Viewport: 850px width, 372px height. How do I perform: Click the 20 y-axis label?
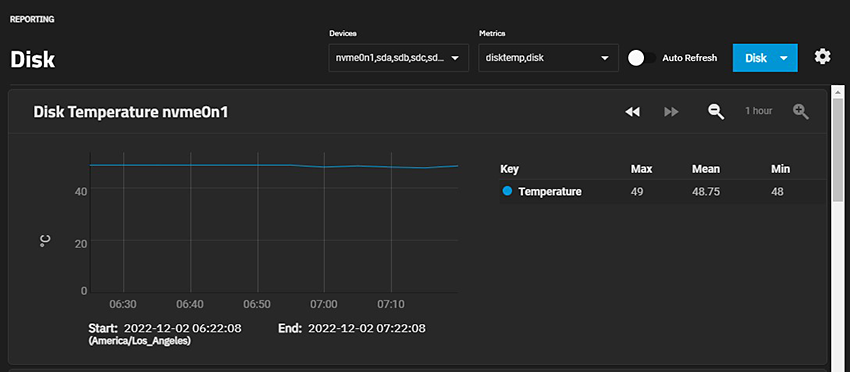click(x=81, y=243)
